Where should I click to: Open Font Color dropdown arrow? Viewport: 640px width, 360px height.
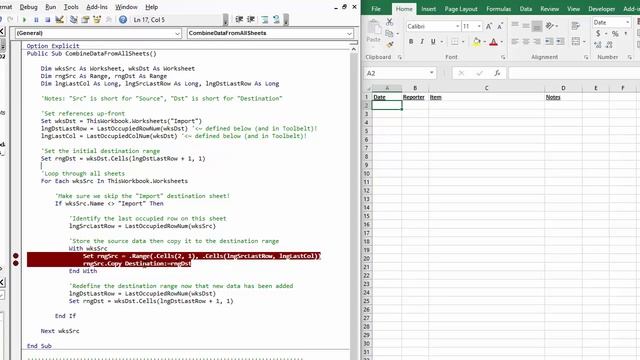point(502,42)
